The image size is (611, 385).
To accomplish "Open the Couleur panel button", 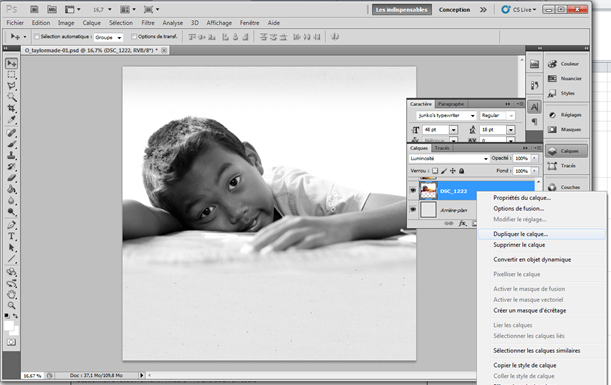I will (566, 64).
